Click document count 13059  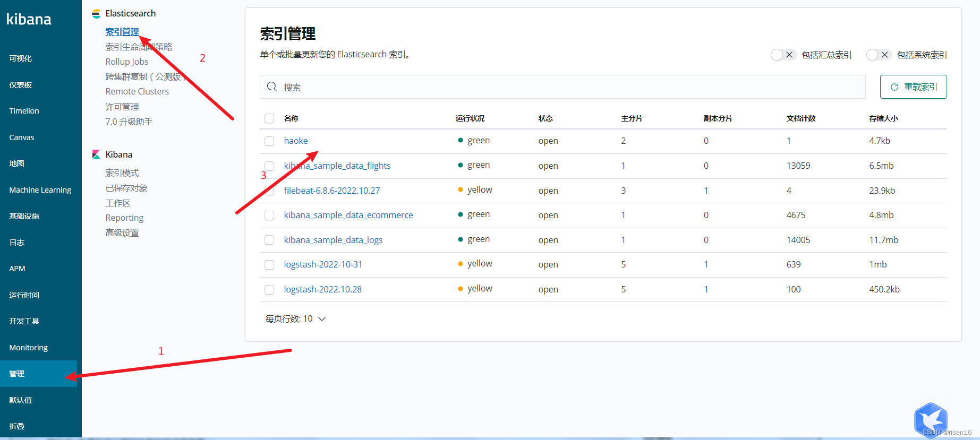pos(798,166)
